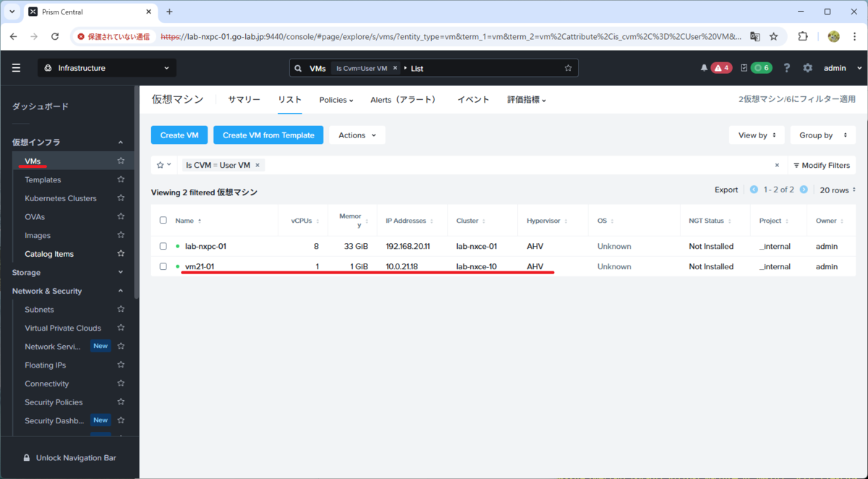Go to ダッシュボード in the sidebar

(x=41, y=106)
